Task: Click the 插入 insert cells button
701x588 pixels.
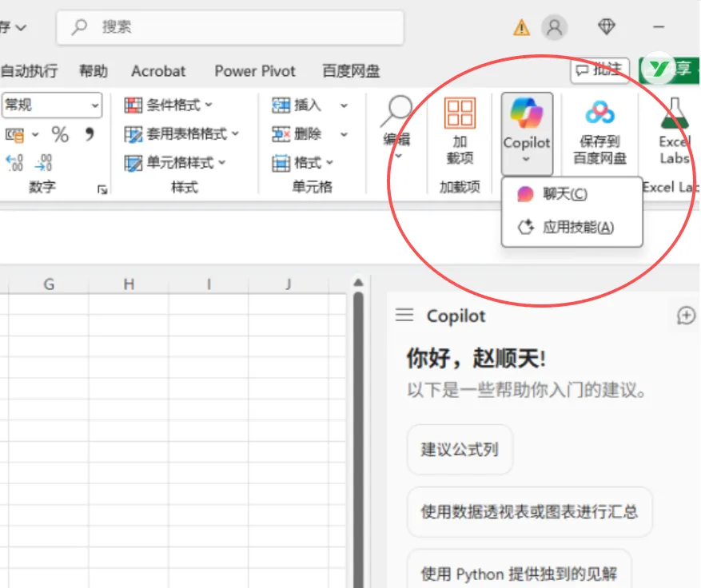Action: pos(297,105)
